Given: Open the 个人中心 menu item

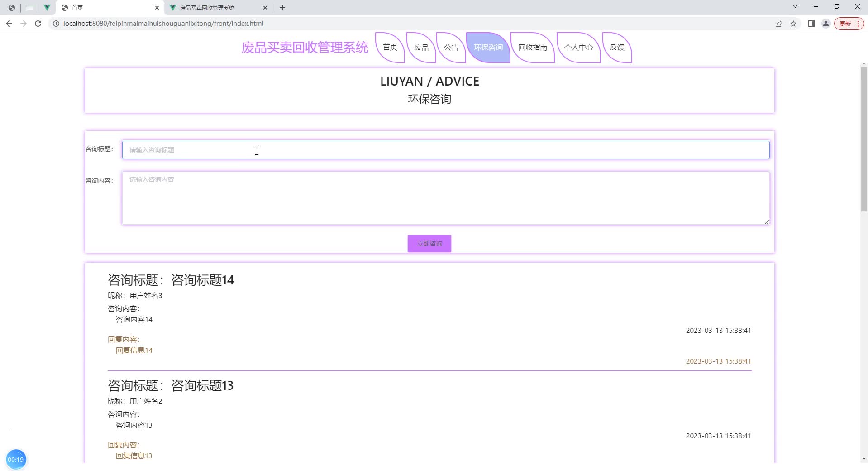Looking at the screenshot, I should [579, 47].
